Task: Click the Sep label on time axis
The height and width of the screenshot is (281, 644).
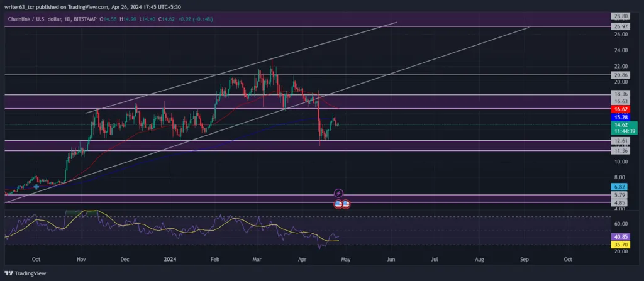Action: point(524,260)
